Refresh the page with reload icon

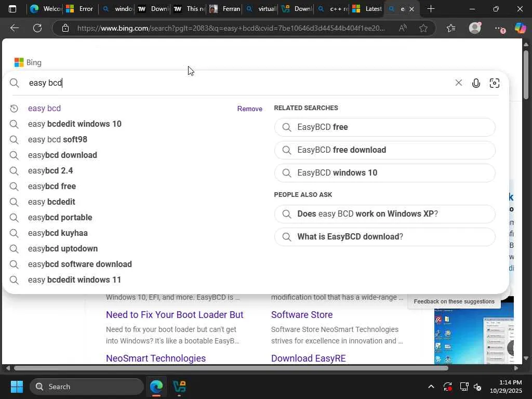[37, 28]
